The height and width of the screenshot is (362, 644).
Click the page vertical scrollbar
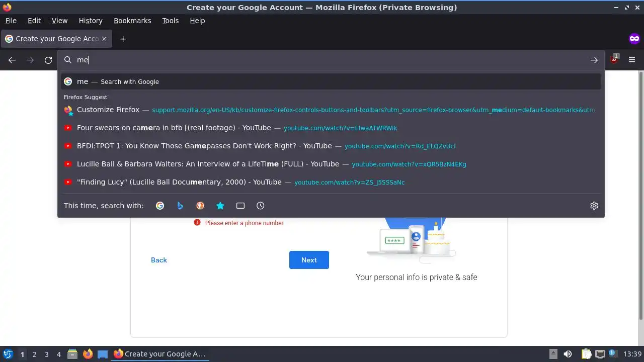(640, 195)
